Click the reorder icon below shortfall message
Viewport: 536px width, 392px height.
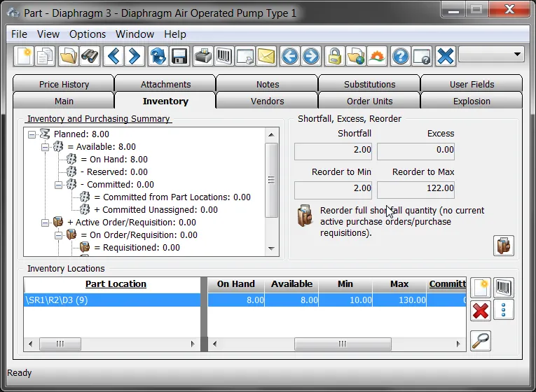[x=504, y=246]
